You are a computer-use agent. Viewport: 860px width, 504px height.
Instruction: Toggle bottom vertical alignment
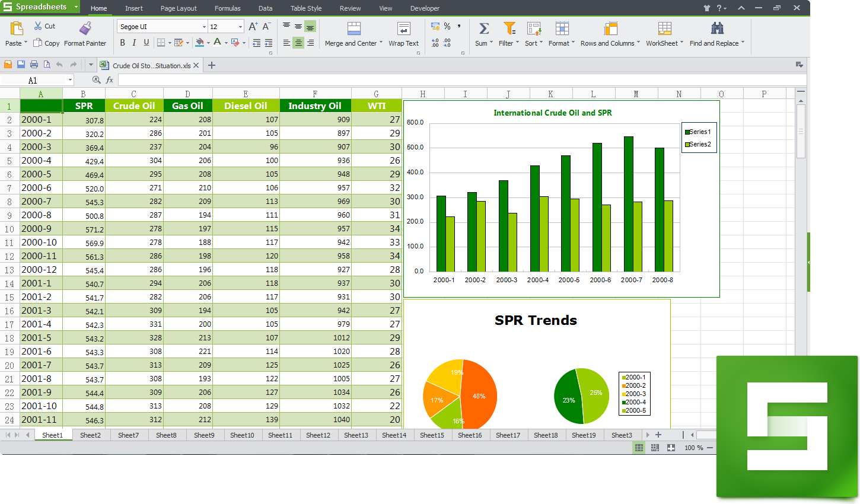point(310,27)
